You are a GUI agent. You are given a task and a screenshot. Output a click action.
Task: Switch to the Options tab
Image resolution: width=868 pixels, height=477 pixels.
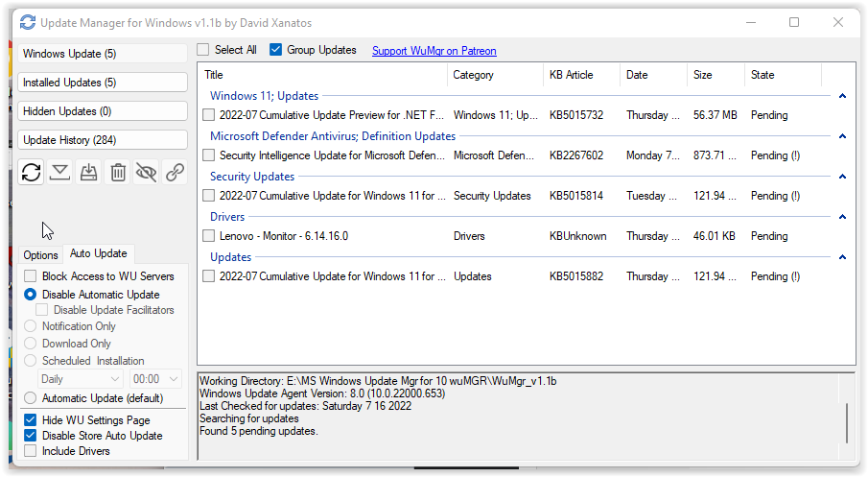coord(41,255)
